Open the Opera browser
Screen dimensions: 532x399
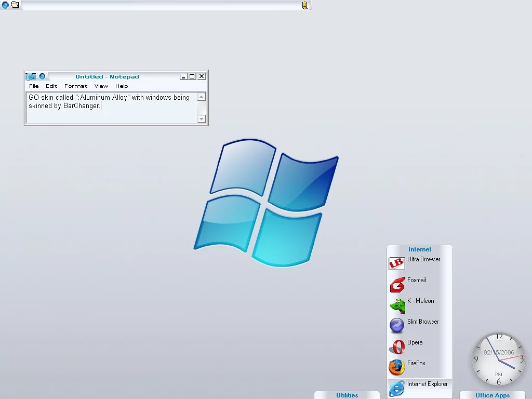point(397,347)
